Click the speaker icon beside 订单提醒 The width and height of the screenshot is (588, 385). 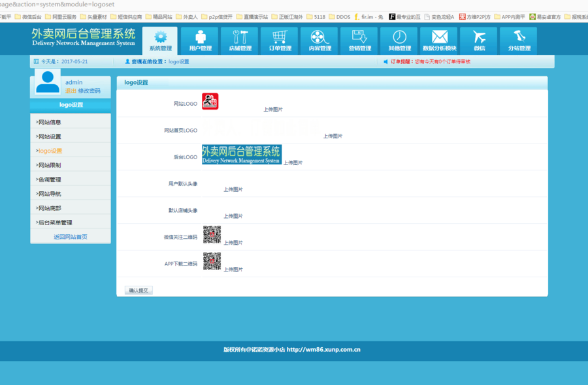(385, 61)
